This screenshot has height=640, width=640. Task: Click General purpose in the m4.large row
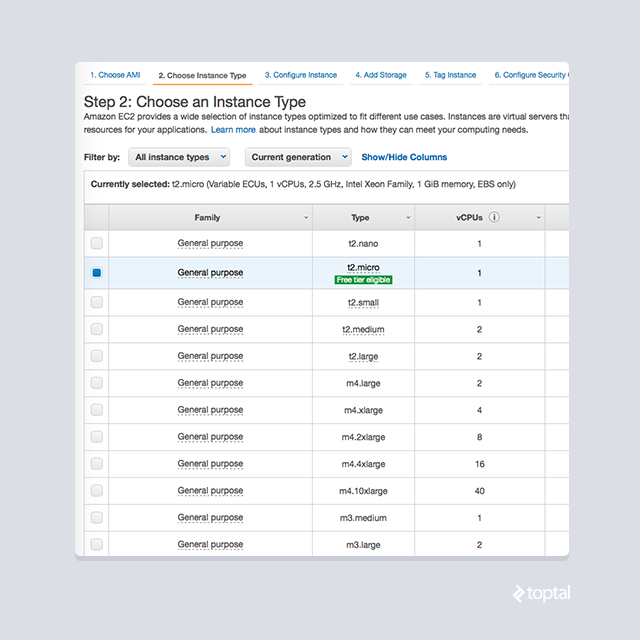(x=210, y=383)
